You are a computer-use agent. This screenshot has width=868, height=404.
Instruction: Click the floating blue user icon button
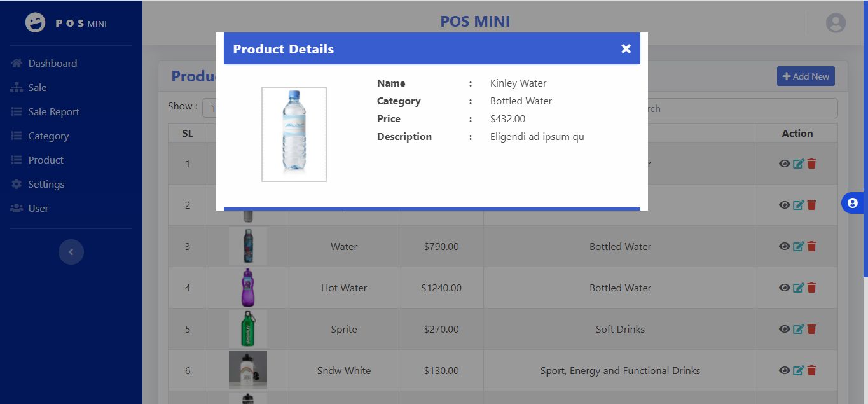tap(853, 203)
